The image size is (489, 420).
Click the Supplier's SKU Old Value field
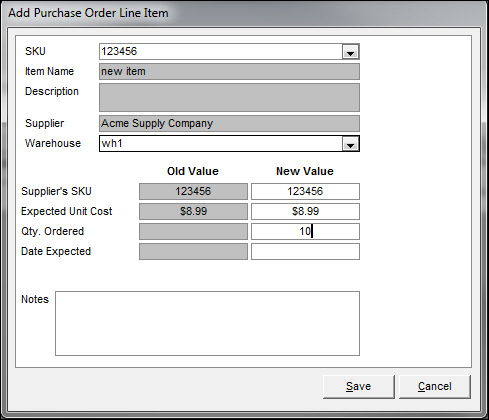click(x=193, y=191)
